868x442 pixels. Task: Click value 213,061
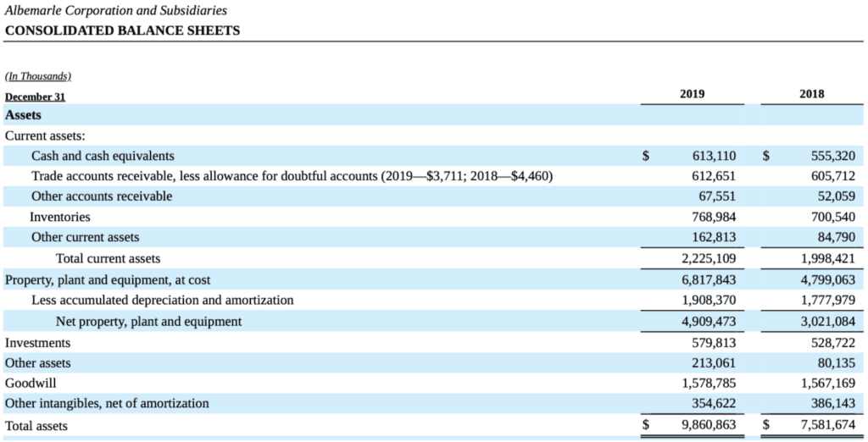click(714, 363)
